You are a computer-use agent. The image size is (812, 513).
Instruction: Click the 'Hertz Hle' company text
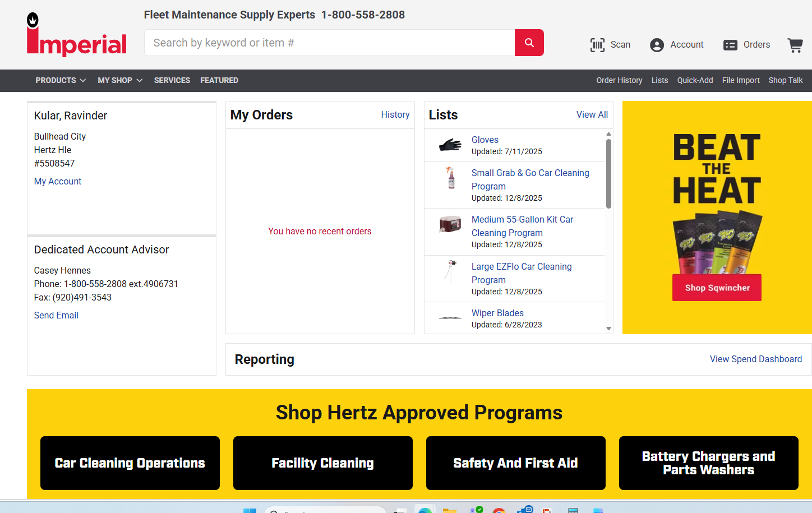(x=53, y=150)
